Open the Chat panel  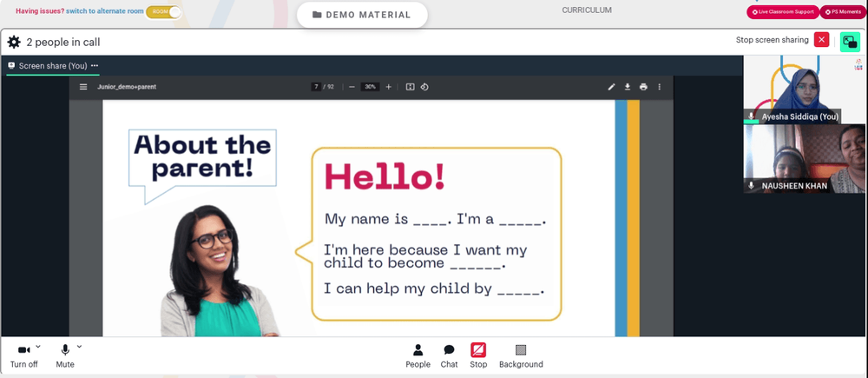[449, 355]
